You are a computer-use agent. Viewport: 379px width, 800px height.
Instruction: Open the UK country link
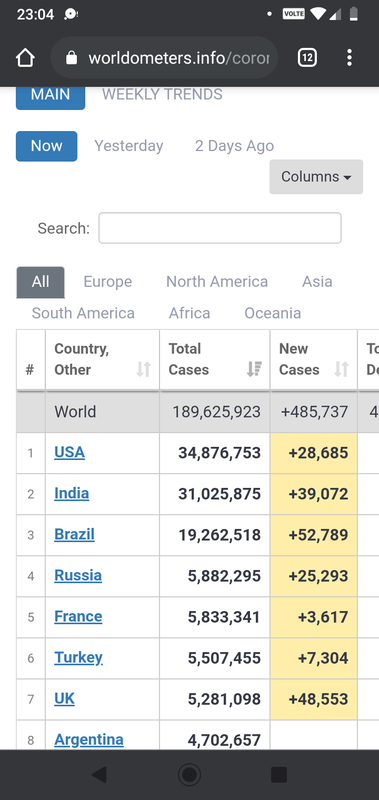(x=64, y=698)
